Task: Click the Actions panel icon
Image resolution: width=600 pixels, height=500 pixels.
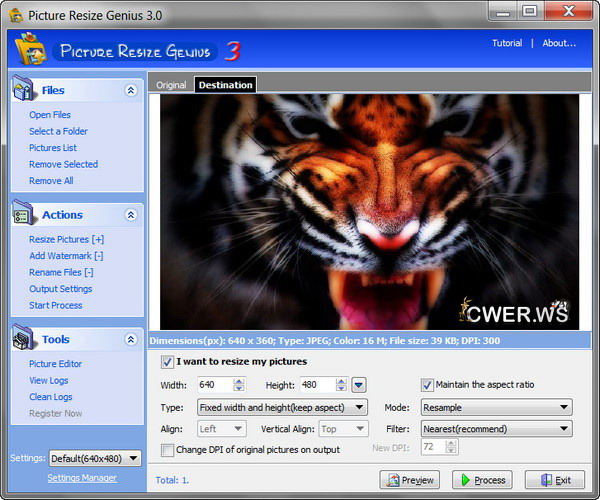Action: (24, 214)
